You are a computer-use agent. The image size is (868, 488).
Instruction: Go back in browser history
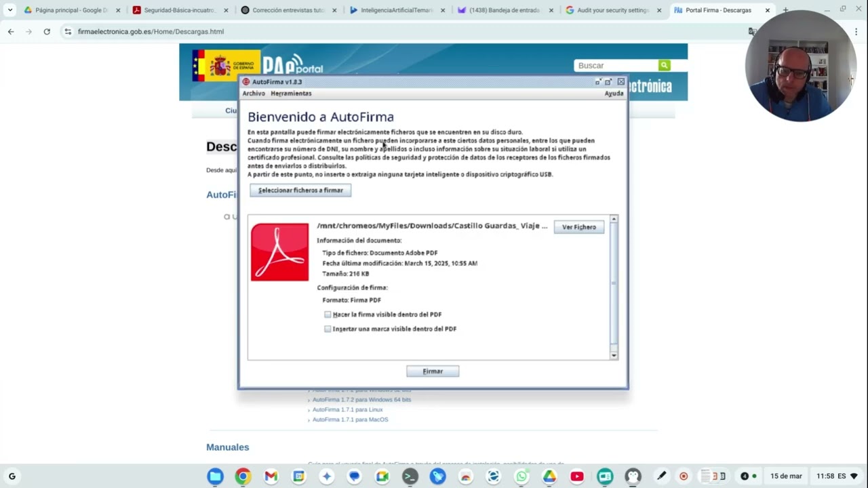pos(11,31)
